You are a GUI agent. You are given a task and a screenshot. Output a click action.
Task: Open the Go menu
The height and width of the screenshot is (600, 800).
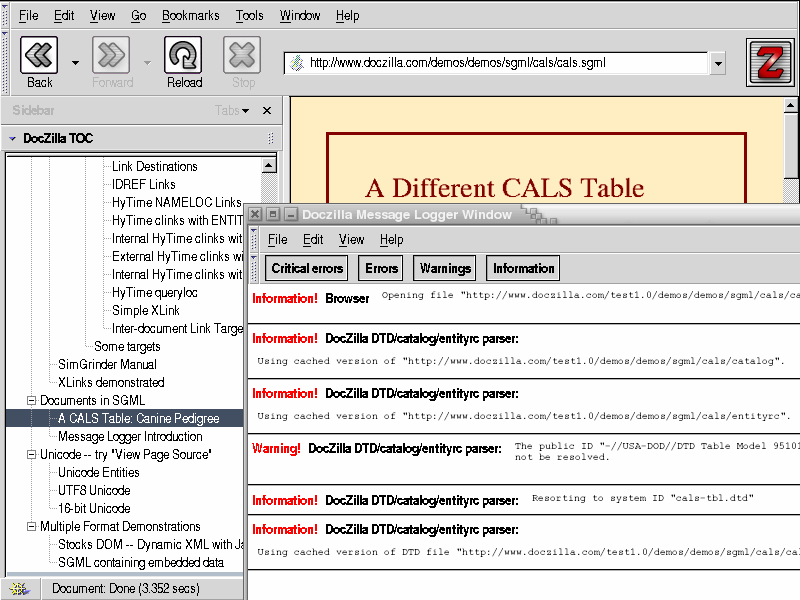[139, 16]
